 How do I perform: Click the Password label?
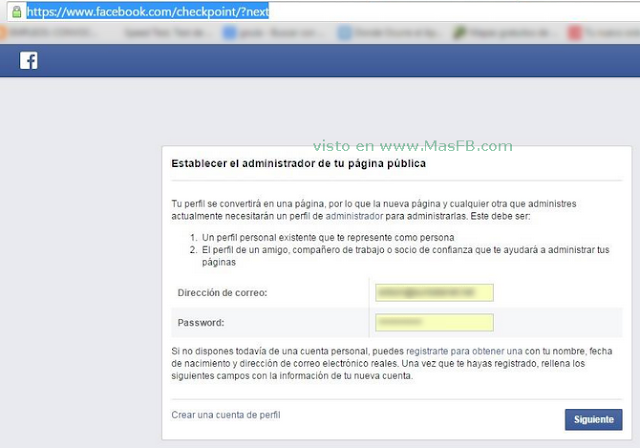(x=201, y=323)
